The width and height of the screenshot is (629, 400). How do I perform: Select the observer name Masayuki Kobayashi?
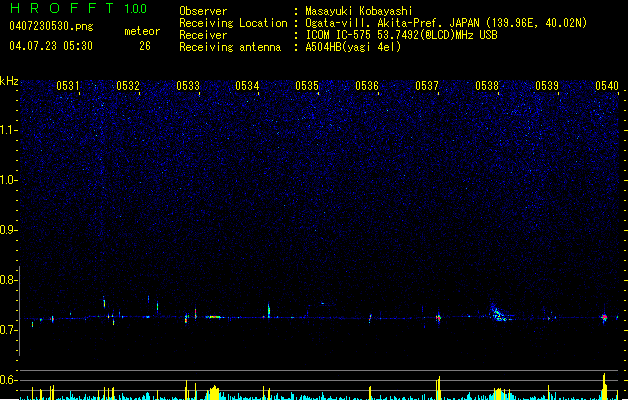click(359, 11)
